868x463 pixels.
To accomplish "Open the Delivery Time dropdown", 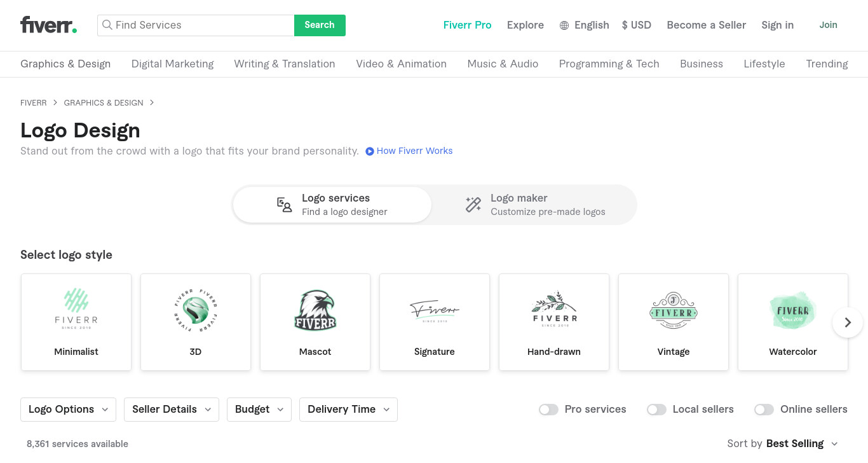I will click(x=348, y=410).
